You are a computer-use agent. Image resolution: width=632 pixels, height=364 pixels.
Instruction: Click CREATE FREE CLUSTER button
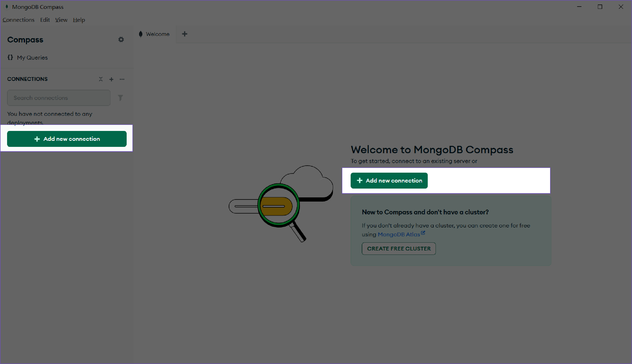point(399,248)
